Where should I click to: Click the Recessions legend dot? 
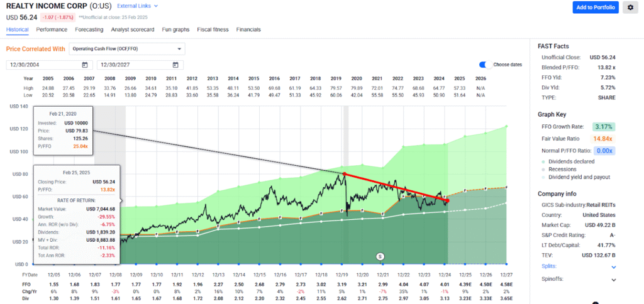coord(544,170)
